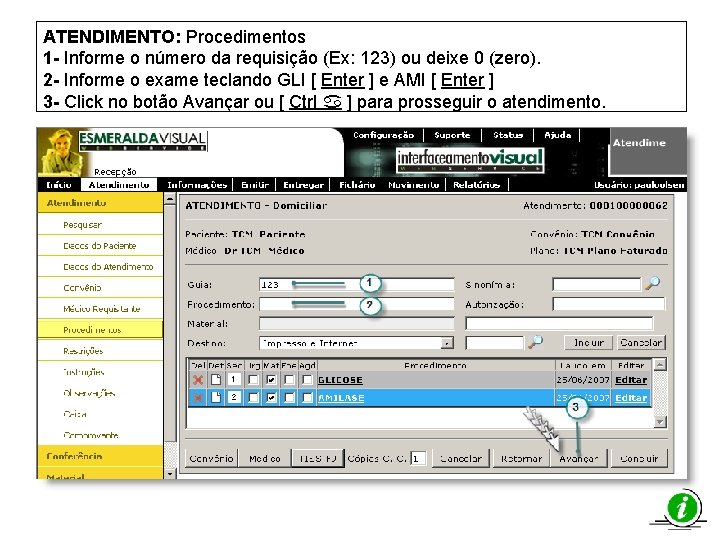Screen dimensions: 720x540
Task: Open the Emitir menu
Action: tap(255, 185)
